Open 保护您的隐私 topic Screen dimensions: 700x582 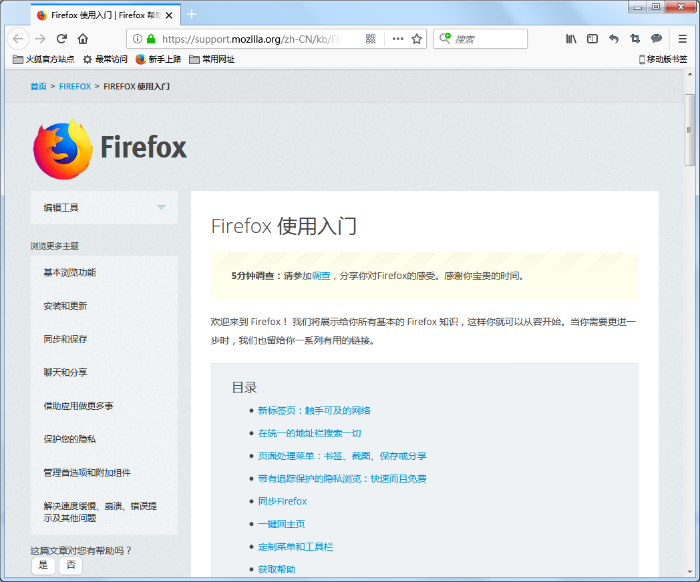[x=70, y=439]
